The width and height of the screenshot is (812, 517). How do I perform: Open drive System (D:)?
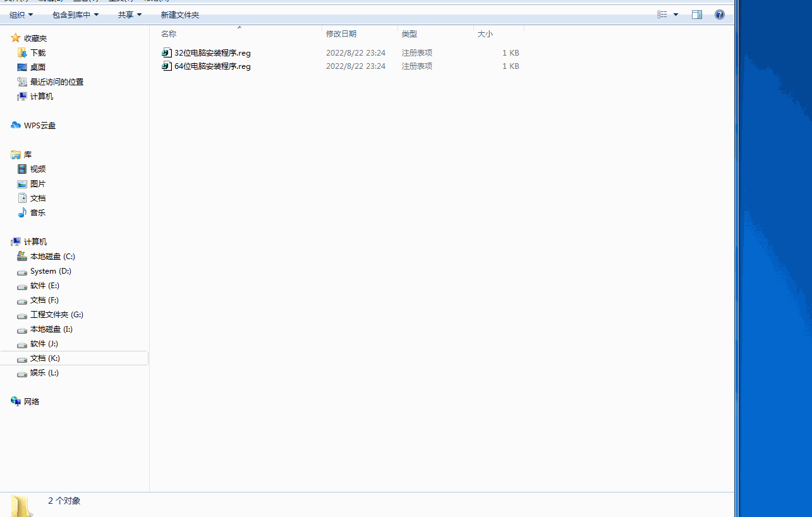[44, 271]
